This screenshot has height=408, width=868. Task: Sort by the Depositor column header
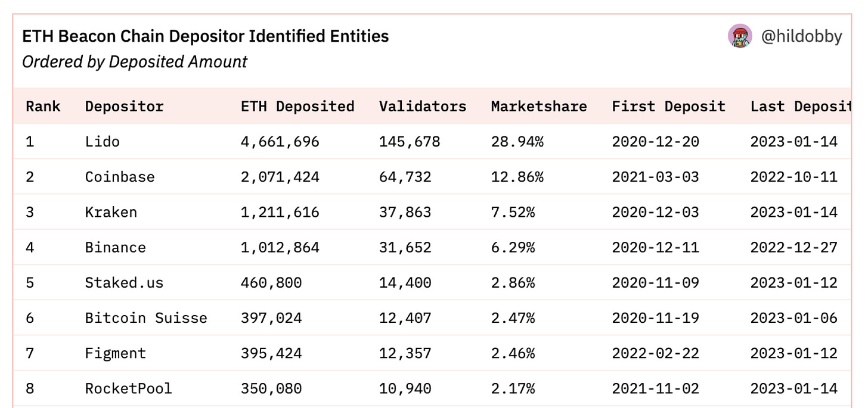click(124, 107)
